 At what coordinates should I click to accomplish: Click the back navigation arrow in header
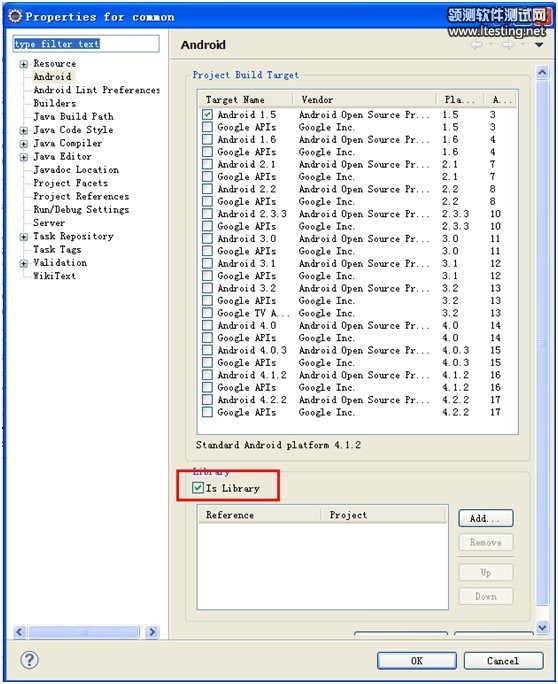coord(476,44)
